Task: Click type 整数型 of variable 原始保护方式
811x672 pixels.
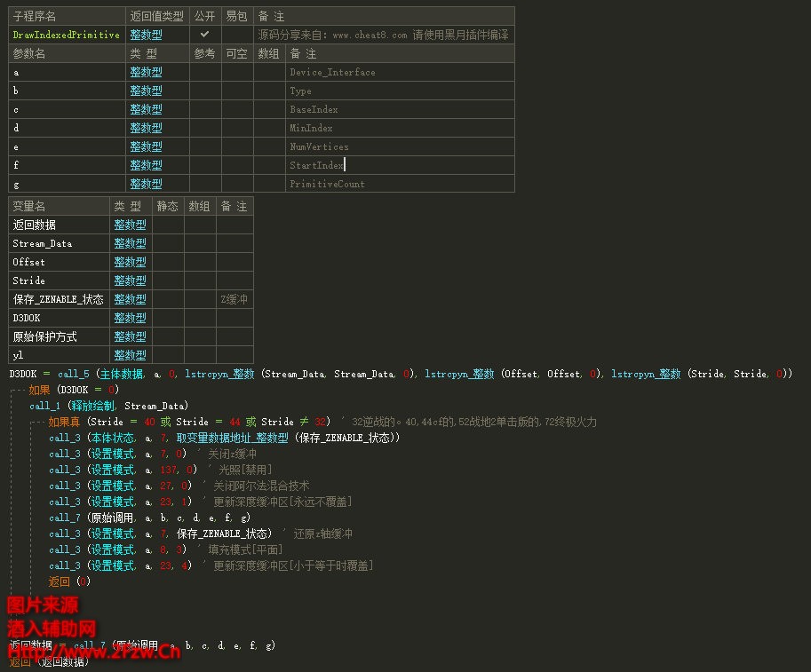Action: click(x=130, y=336)
